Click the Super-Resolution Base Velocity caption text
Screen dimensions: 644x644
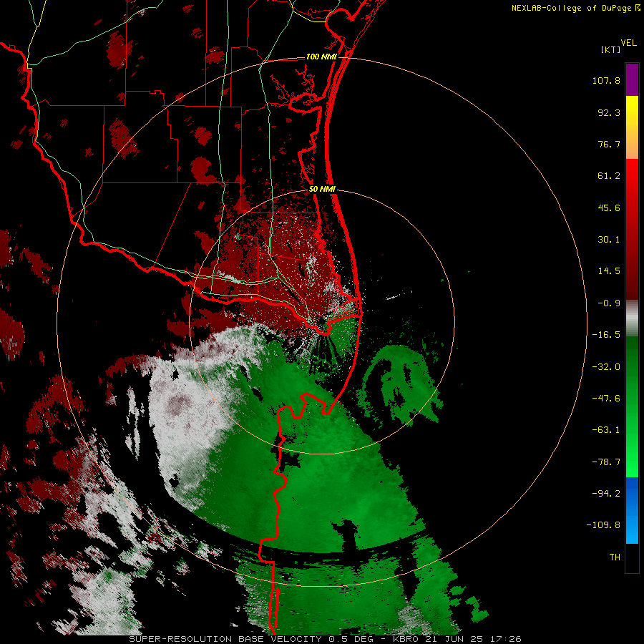326,639
